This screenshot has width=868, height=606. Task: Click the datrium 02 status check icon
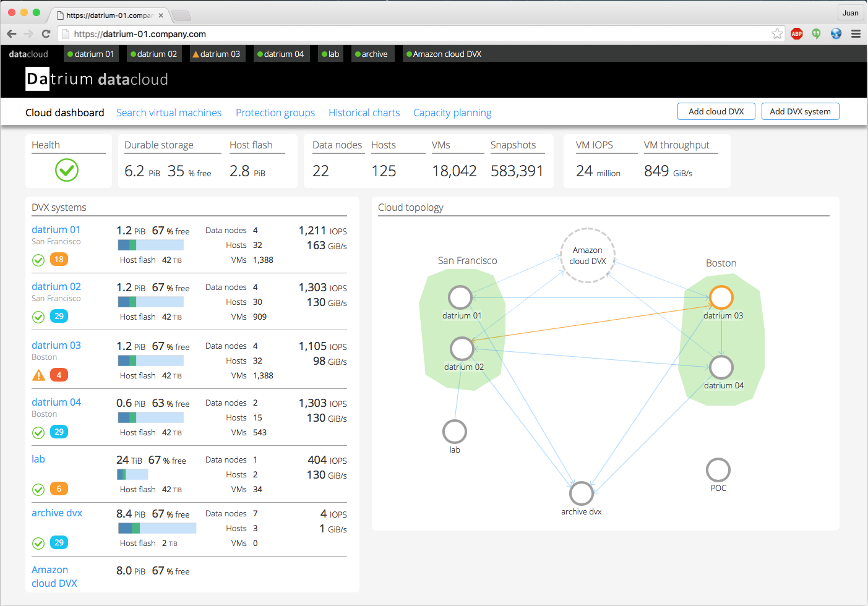[x=38, y=317]
